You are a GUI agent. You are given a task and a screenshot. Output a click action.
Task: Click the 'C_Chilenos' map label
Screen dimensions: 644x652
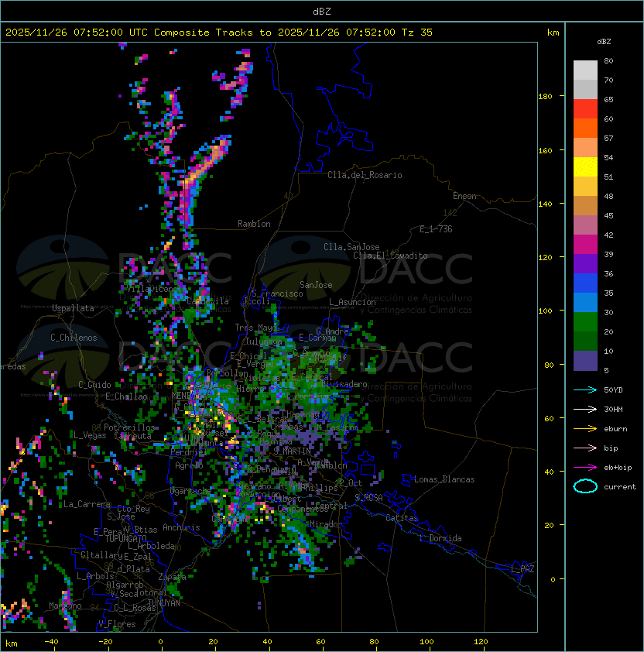(x=74, y=338)
